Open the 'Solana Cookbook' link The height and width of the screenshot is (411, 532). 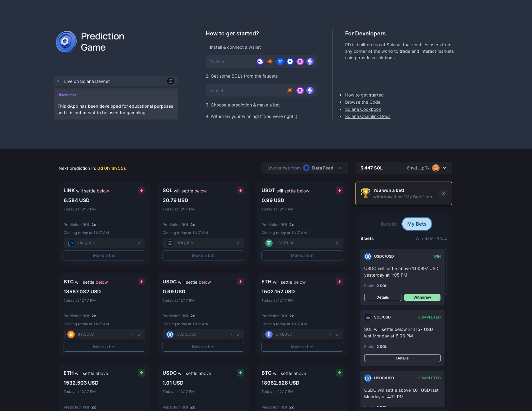(363, 109)
